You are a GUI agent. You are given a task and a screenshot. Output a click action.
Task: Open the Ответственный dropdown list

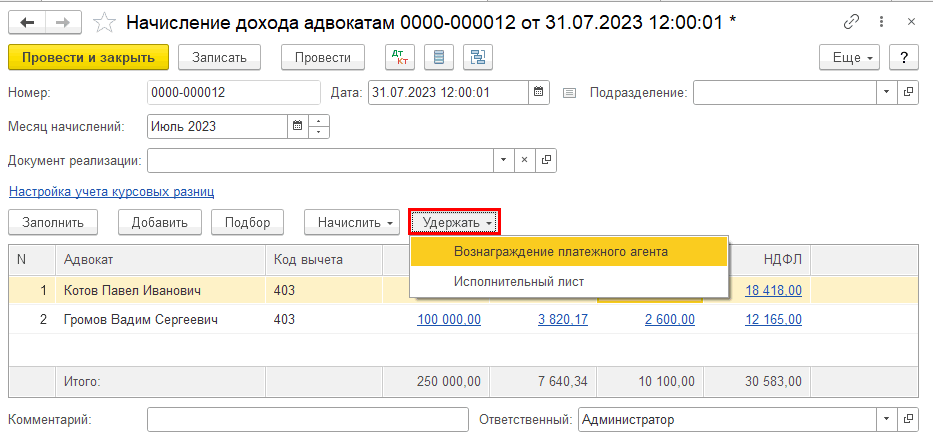click(x=886, y=420)
